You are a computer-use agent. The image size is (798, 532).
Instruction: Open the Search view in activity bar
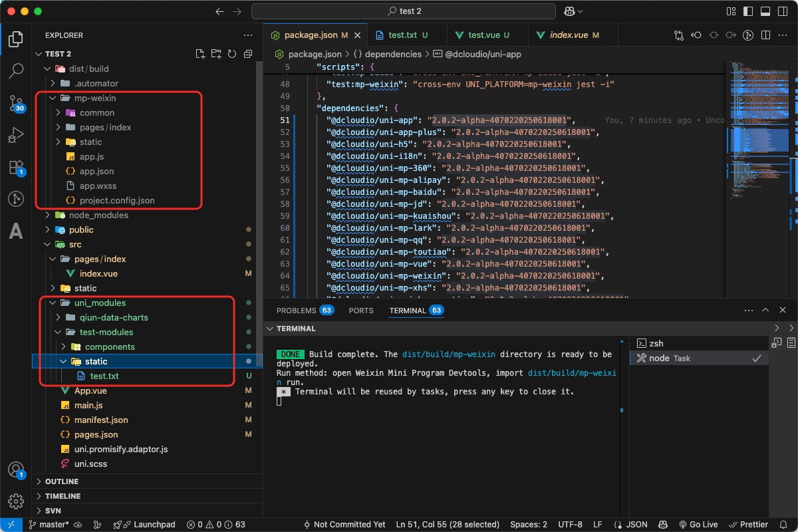pos(16,70)
